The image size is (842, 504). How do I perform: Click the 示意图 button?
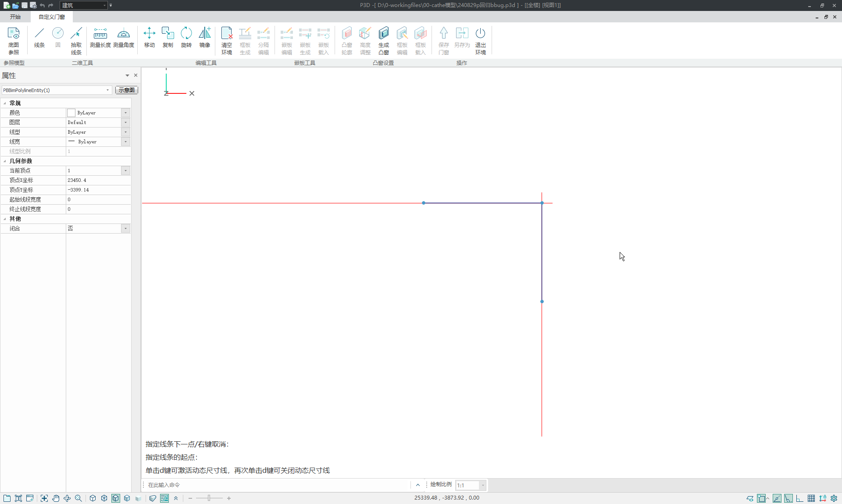pyautogui.click(x=127, y=90)
